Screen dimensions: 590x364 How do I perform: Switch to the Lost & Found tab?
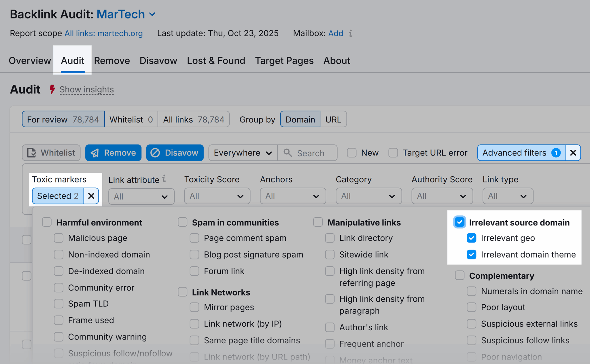coord(216,61)
